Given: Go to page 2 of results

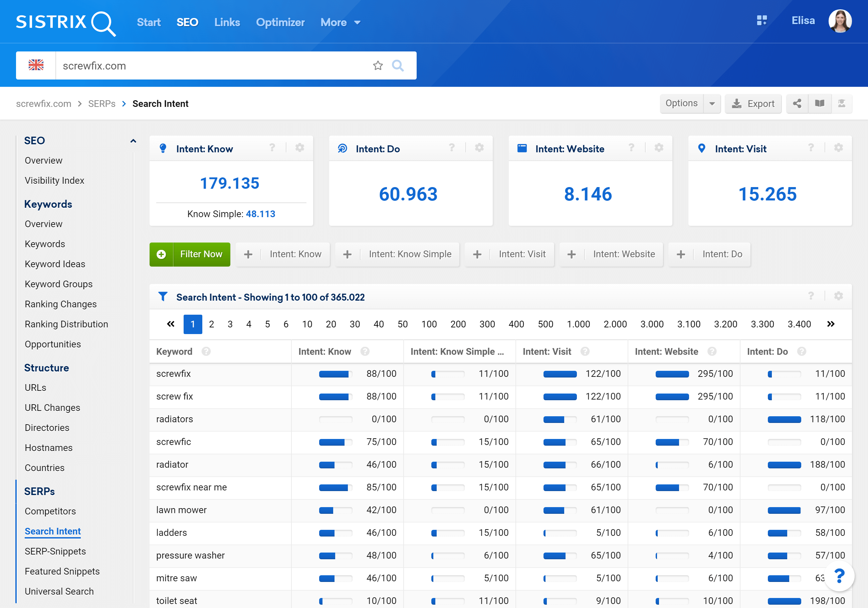Looking at the screenshot, I should (x=211, y=324).
